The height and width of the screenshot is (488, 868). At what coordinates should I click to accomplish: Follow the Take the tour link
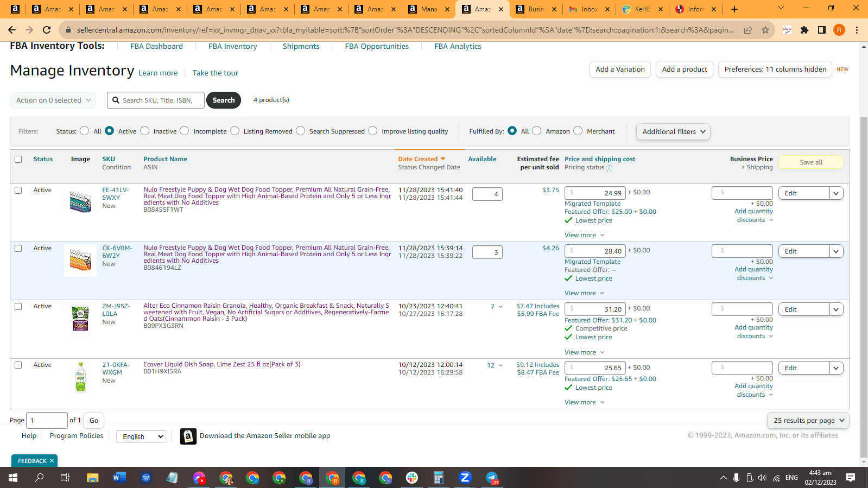[x=215, y=73]
